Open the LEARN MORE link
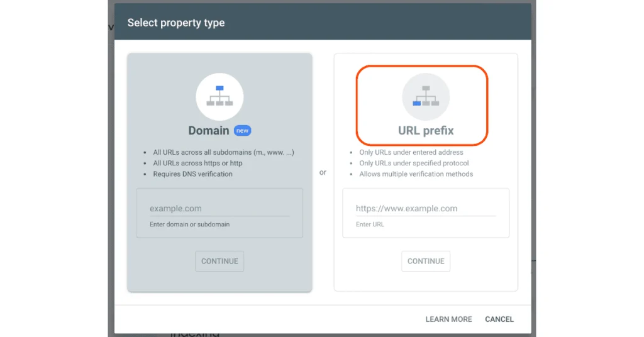The image size is (644, 337). coord(448,319)
